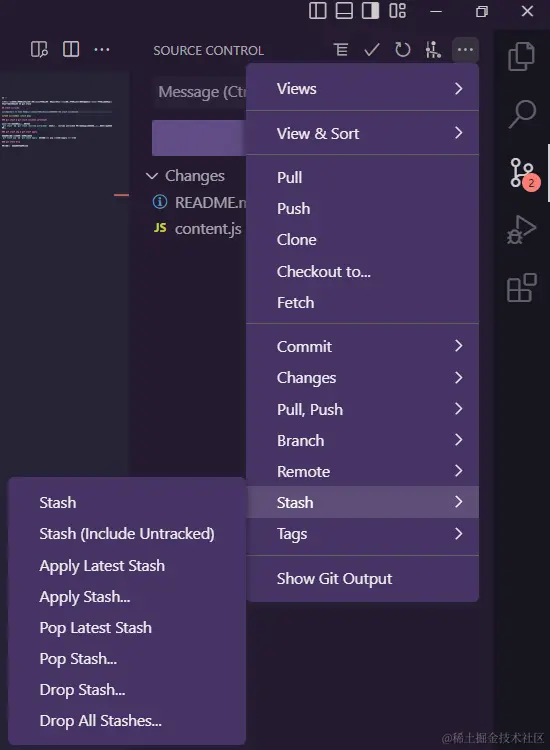
Task: Toggle primary side bar layout icon
Action: tap(318, 11)
